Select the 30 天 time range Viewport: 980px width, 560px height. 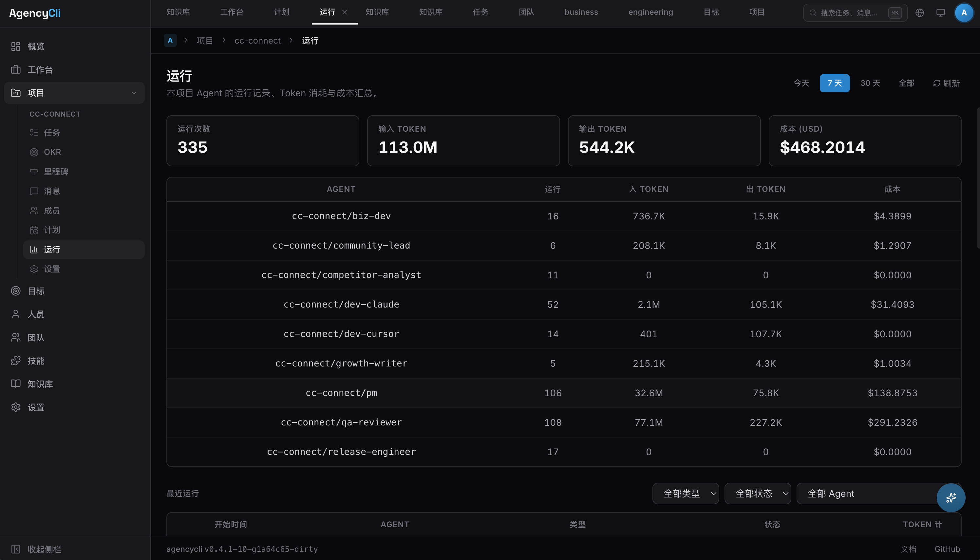870,83
